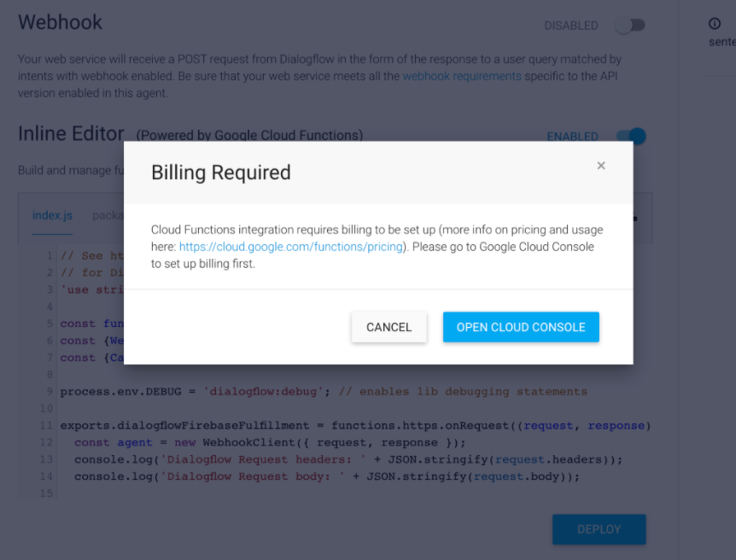
Task: Click the Webhook heading title
Action: coord(60,22)
